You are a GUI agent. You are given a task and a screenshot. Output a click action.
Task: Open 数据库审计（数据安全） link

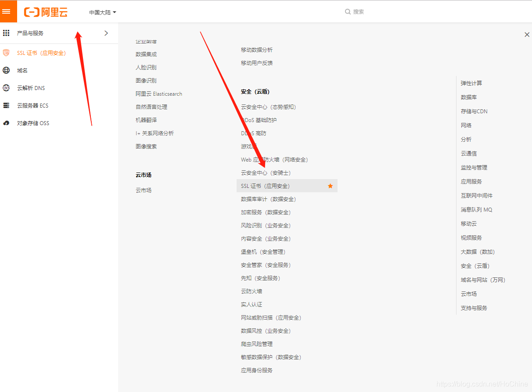[268, 199]
